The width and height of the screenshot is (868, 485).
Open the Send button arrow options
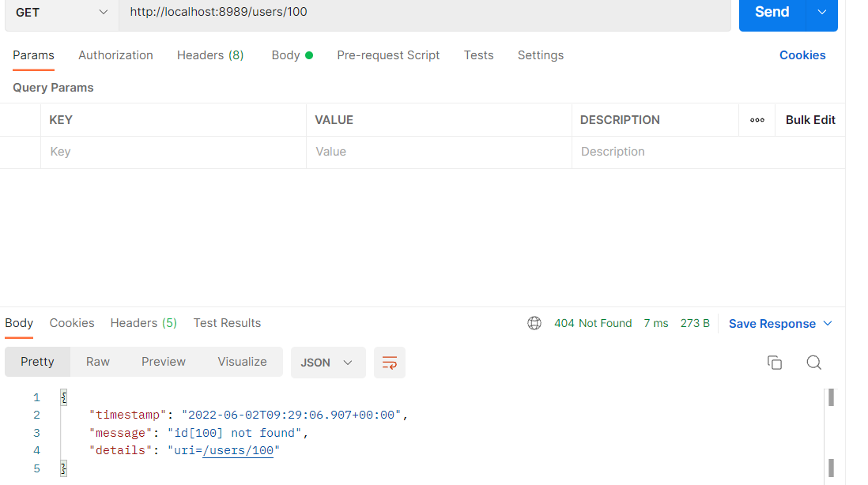[822, 12]
